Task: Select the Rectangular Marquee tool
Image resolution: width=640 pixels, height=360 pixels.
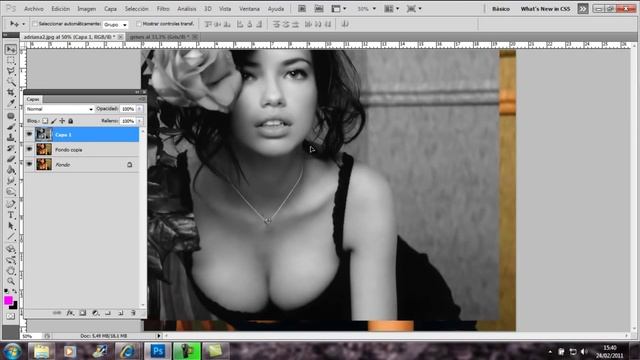Action: (11, 60)
